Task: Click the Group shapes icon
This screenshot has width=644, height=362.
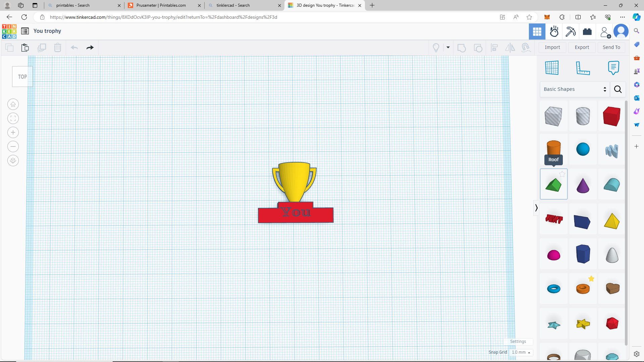Action: [462, 48]
